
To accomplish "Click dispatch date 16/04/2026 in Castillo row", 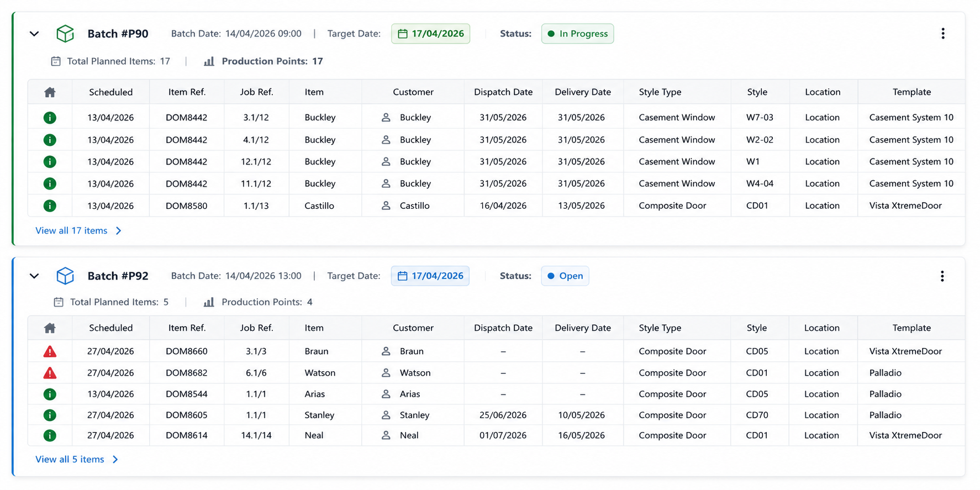I will pyautogui.click(x=503, y=206).
